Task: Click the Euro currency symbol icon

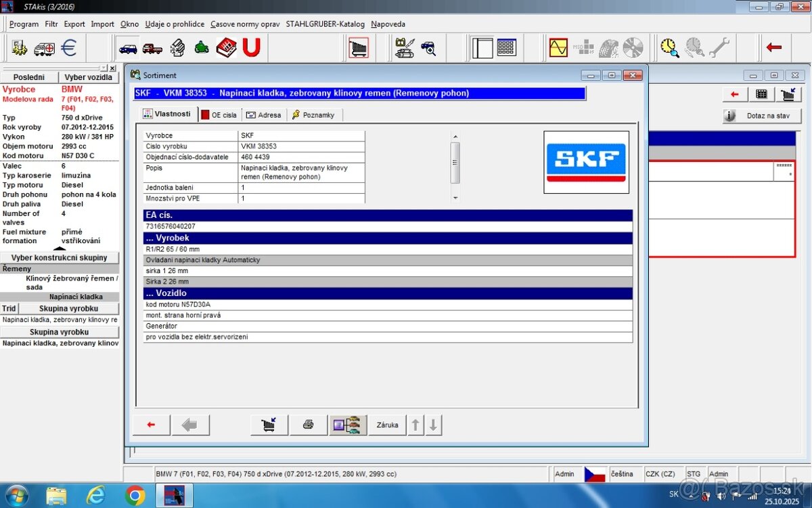Action: pos(68,48)
